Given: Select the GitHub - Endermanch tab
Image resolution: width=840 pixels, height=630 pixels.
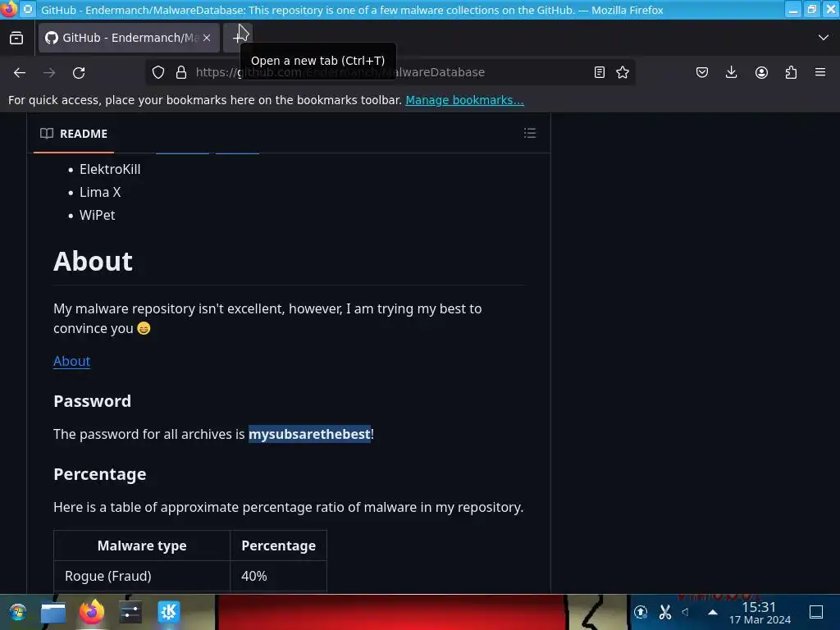Looking at the screenshot, I should point(129,38).
